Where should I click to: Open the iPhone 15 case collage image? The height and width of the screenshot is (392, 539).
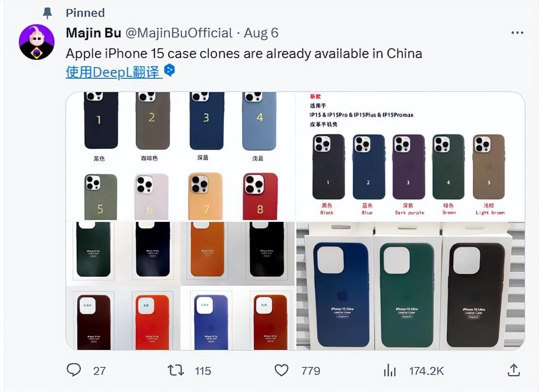pyautogui.click(x=295, y=222)
